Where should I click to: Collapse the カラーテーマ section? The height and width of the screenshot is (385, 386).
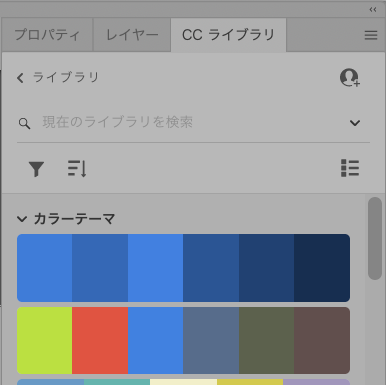(22, 219)
